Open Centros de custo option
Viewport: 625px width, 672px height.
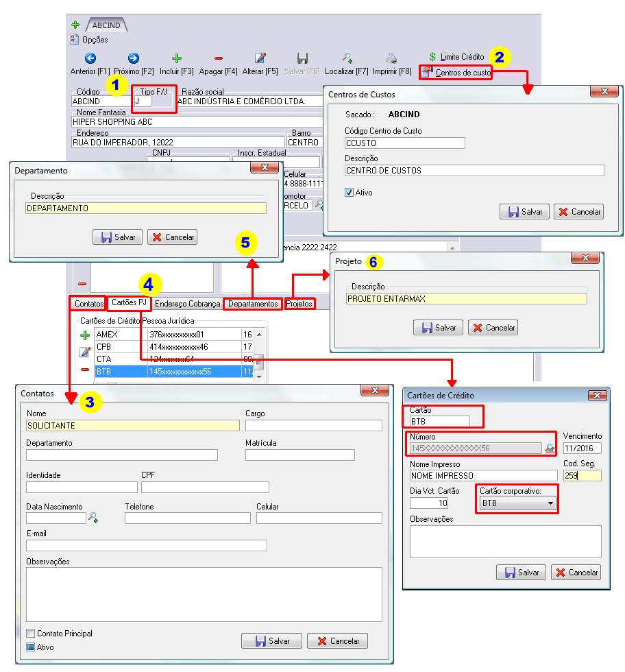click(x=456, y=73)
